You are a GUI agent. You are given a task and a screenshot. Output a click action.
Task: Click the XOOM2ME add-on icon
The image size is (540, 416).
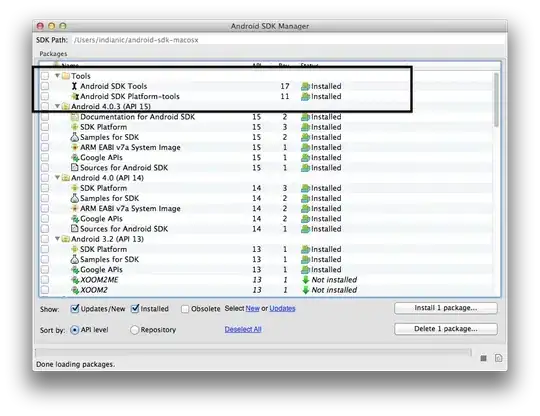pyautogui.click(x=75, y=280)
